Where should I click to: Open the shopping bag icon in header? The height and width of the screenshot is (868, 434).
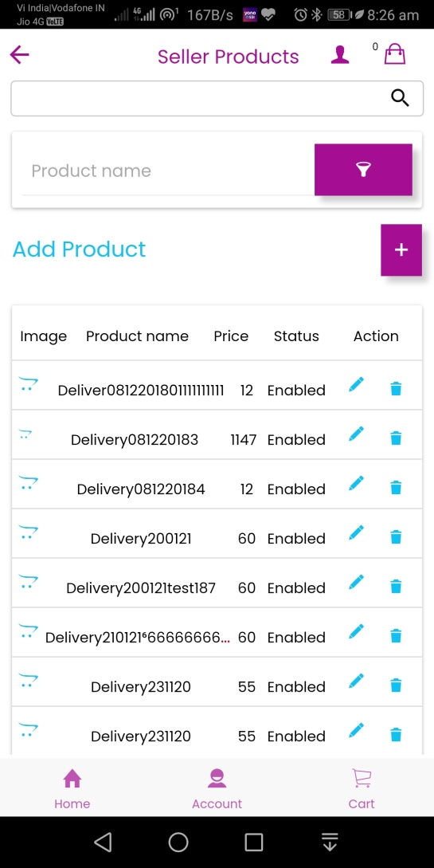click(x=395, y=54)
